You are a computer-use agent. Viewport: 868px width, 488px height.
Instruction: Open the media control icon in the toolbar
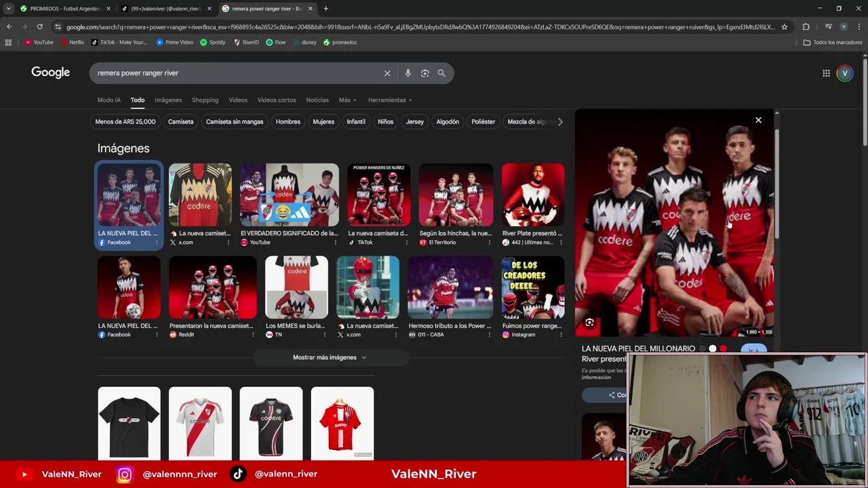pyautogui.click(x=827, y=26)
